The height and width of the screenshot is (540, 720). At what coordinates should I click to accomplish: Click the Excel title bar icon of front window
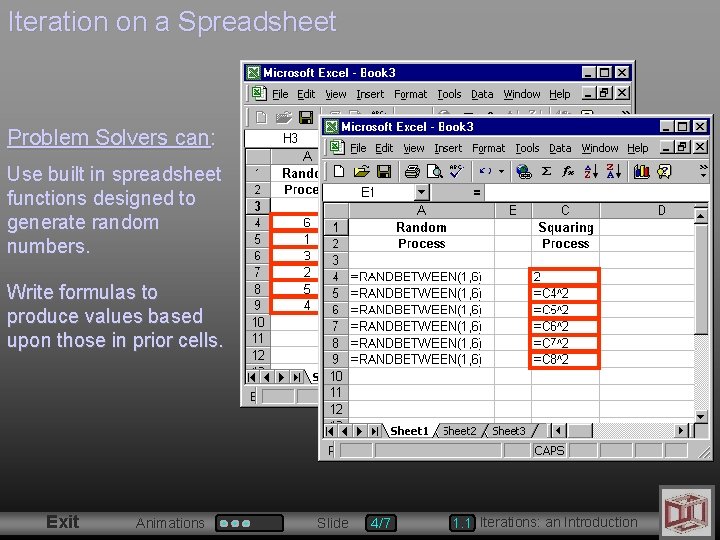point(332,127)
